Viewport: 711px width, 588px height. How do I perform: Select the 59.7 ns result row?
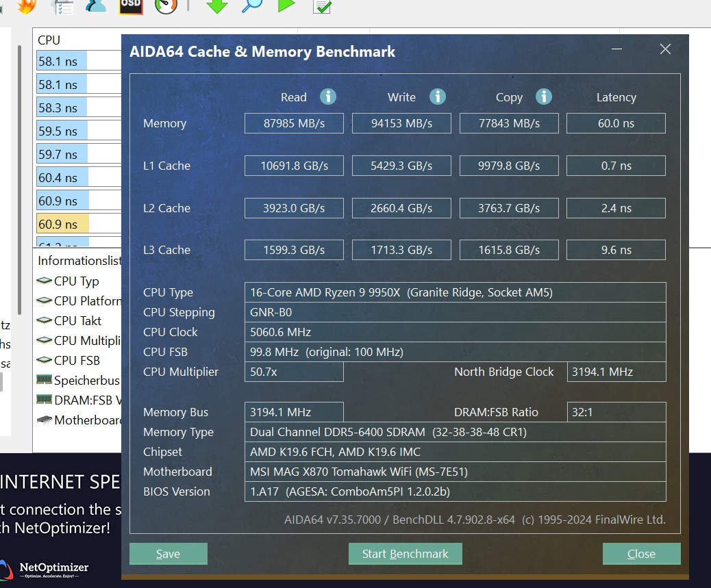(x=79, y=154)
